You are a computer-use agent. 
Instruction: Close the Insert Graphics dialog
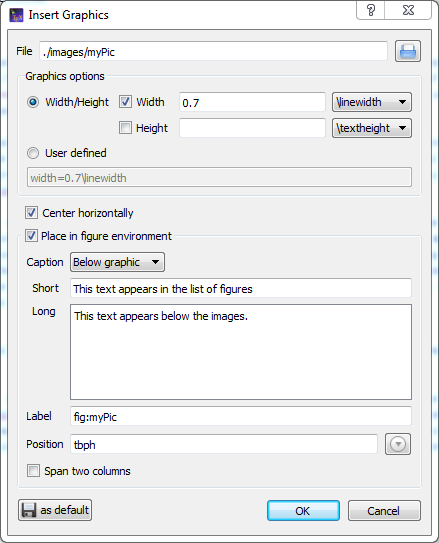tap(408, 10)
